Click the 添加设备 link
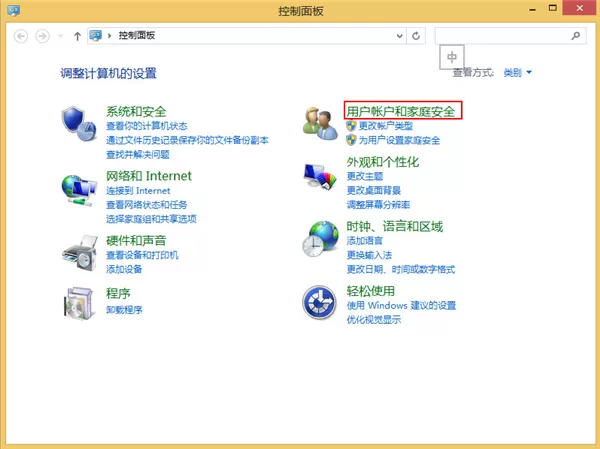Screen dimensions: 600x449 pyautogui.click(x=124, y=269)
